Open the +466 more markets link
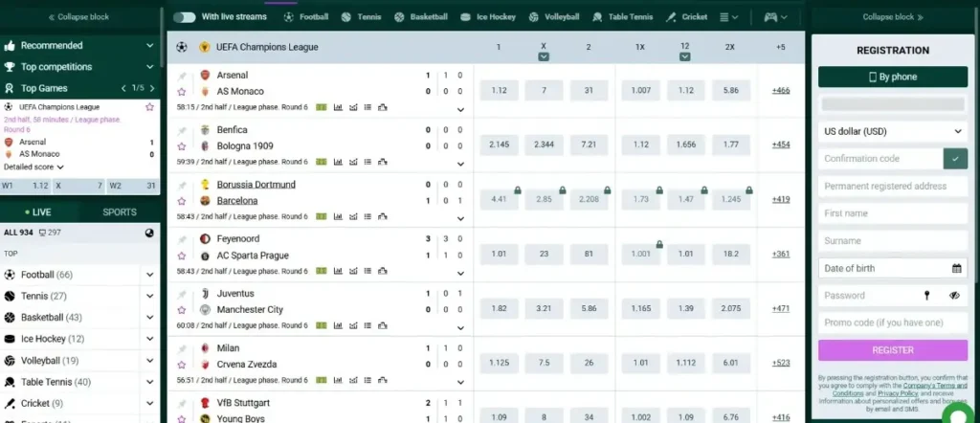The width and height of the screenshot is (980, 423). click(x=781, y=90)
